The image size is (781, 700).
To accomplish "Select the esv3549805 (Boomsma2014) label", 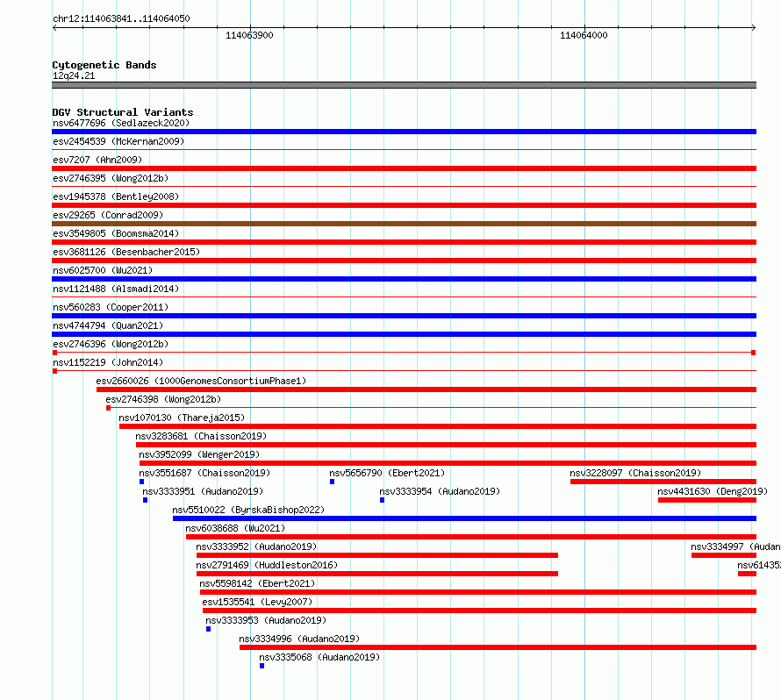I will pyautogui.click(x=116, y=233).
